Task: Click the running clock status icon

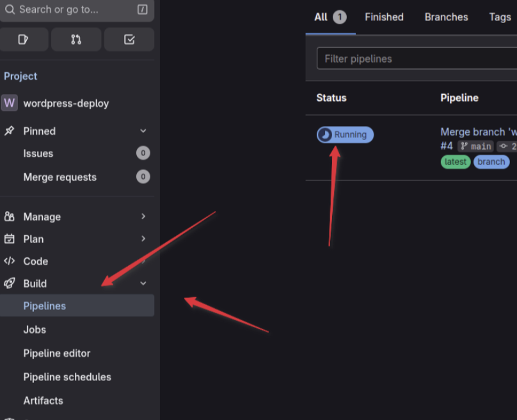Action: coord(325,134)
